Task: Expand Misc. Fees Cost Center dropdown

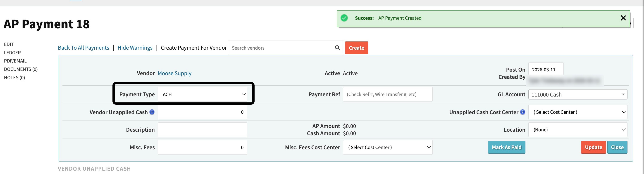Action: click(387, 147)
